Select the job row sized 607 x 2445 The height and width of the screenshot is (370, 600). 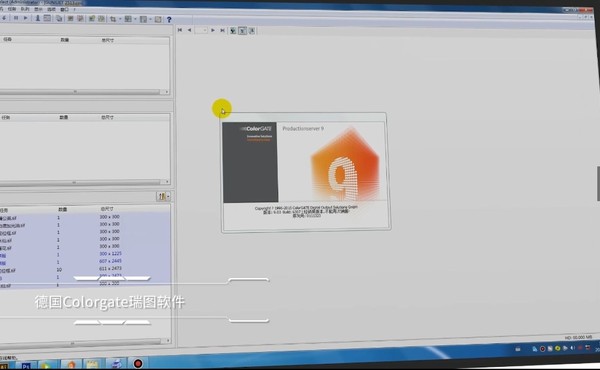[x=85, y=261]
